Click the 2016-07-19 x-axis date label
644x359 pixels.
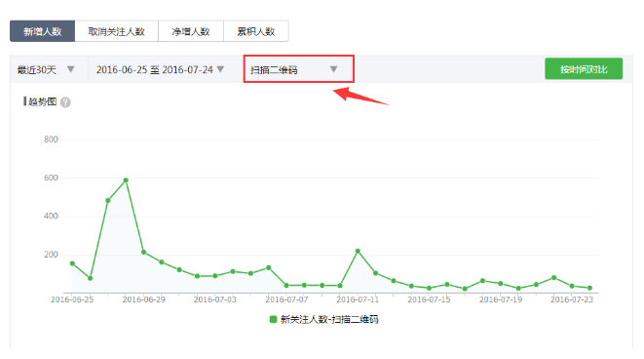click(501, 299)
